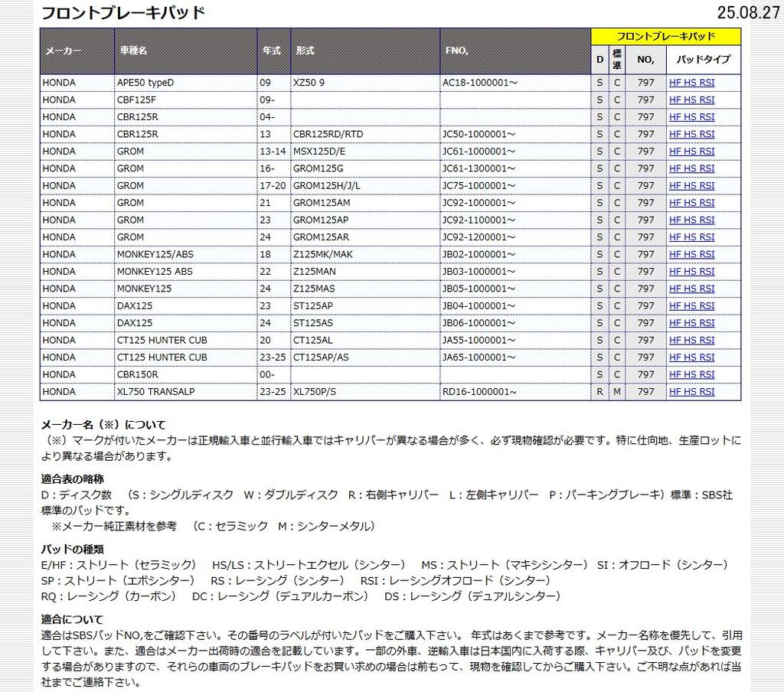Open the pad link for GROM MSX125D/E

(691, 152)
